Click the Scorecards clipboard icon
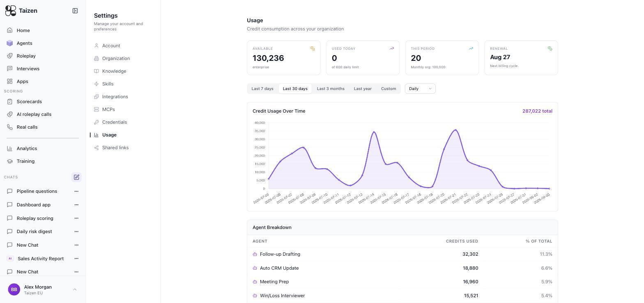This screenshot has width=644, height=303. coord(10,102)
